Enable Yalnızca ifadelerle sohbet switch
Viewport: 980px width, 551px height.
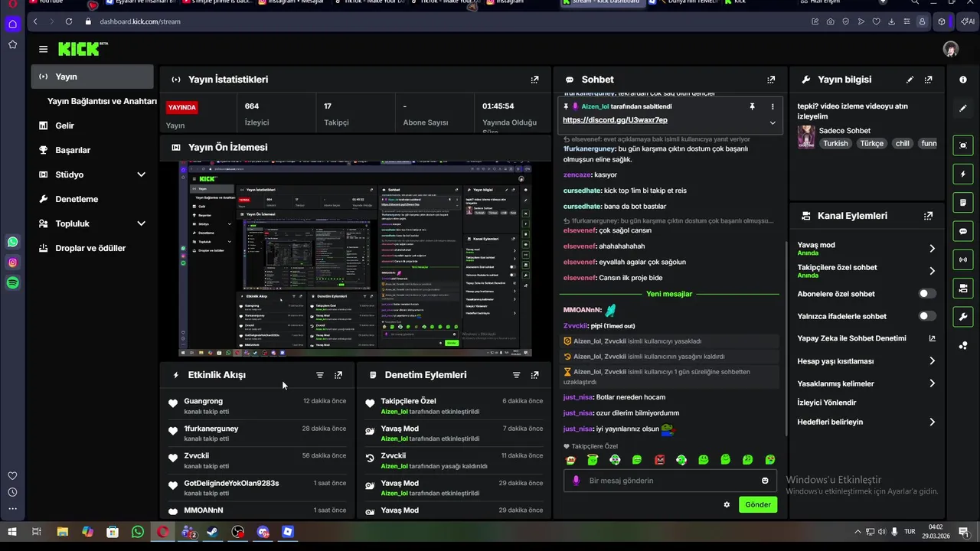click(x=926, y=316)
